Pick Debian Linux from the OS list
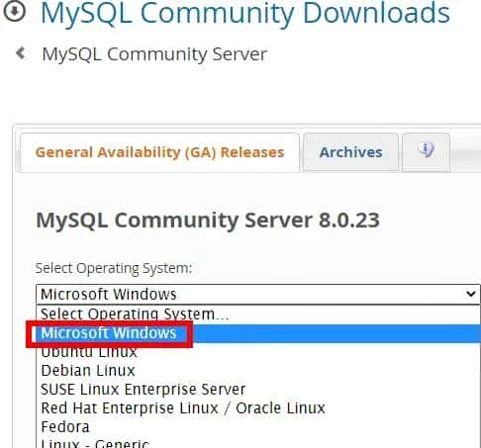Viewport: 481px width, 448px height. click(258, 371)
